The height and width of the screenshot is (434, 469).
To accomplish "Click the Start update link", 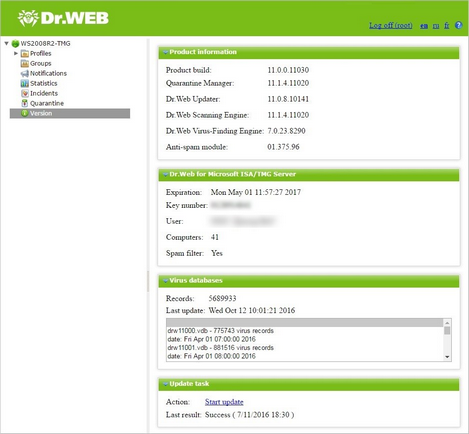I will click(x=224, y=402).
